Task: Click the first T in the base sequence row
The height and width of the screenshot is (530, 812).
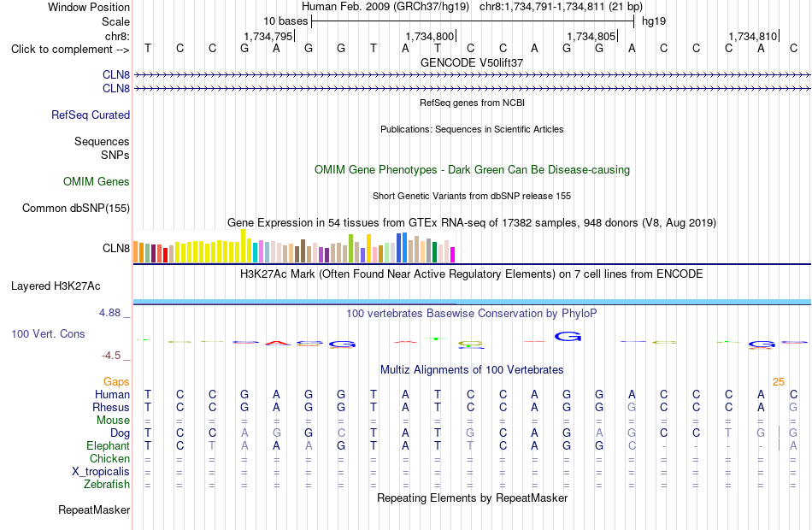Action: pos(148,48)
